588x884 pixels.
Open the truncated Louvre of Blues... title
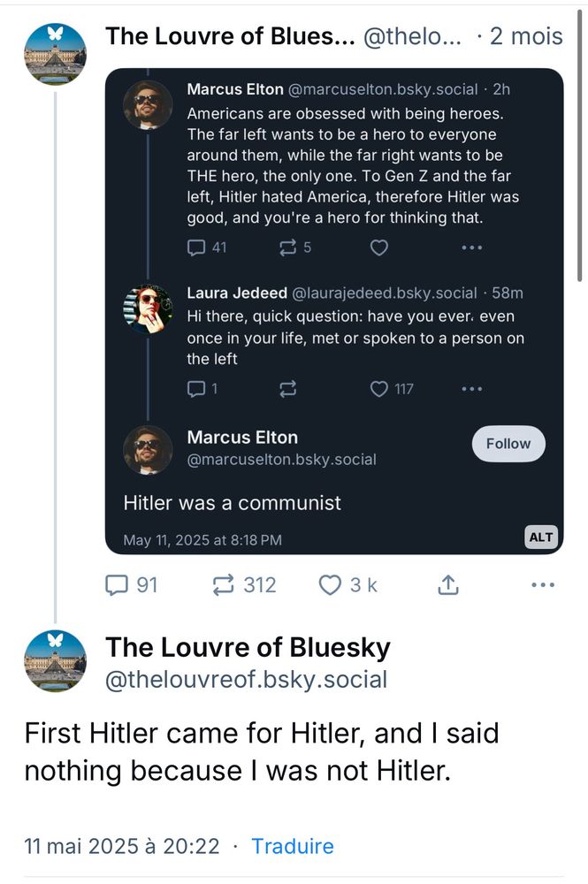(230, 36)
